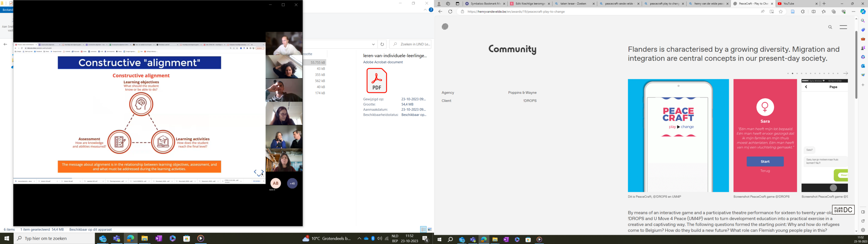Open Edge split screen icon
The image size is (868, 244).
coord(813,12)
